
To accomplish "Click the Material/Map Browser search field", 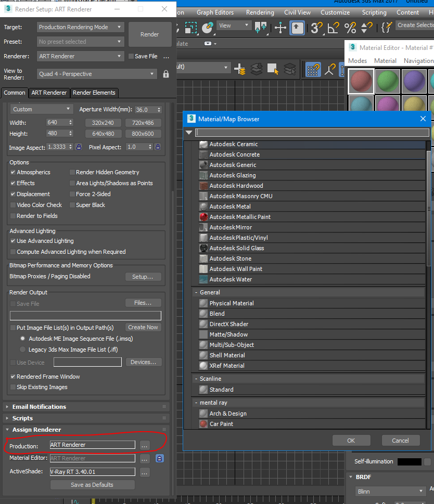I will point(312,133).
